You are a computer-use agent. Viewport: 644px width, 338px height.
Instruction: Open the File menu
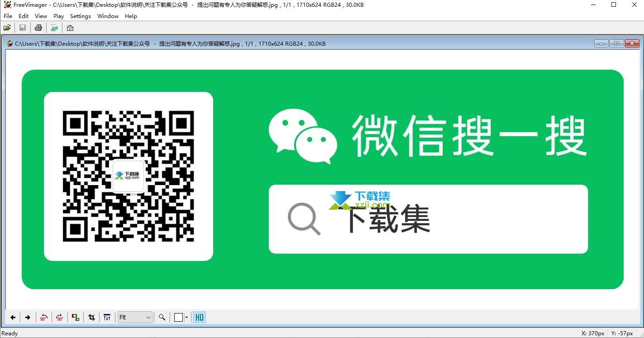(8, 16)
